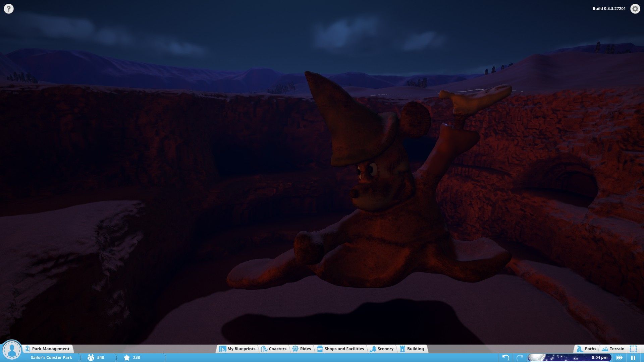Show the guest count of 540
The image size is (644, 362).
[x=96, y=358]
